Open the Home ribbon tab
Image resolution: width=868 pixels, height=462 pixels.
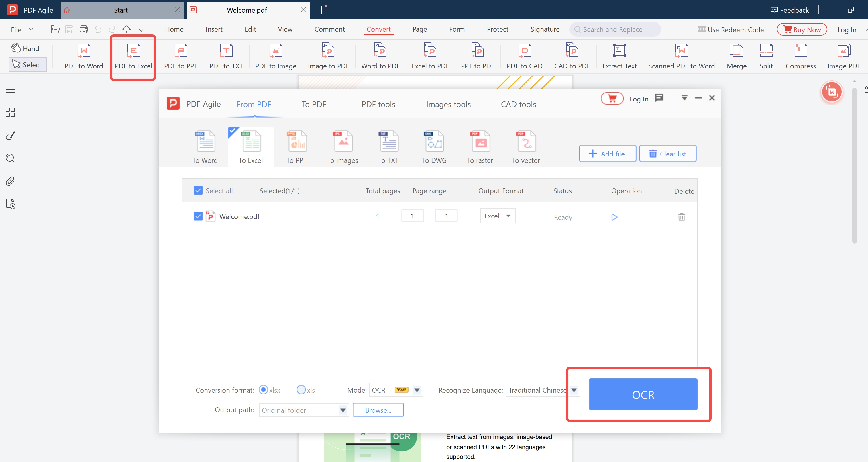pyautogui.click(x=174, y=29)
